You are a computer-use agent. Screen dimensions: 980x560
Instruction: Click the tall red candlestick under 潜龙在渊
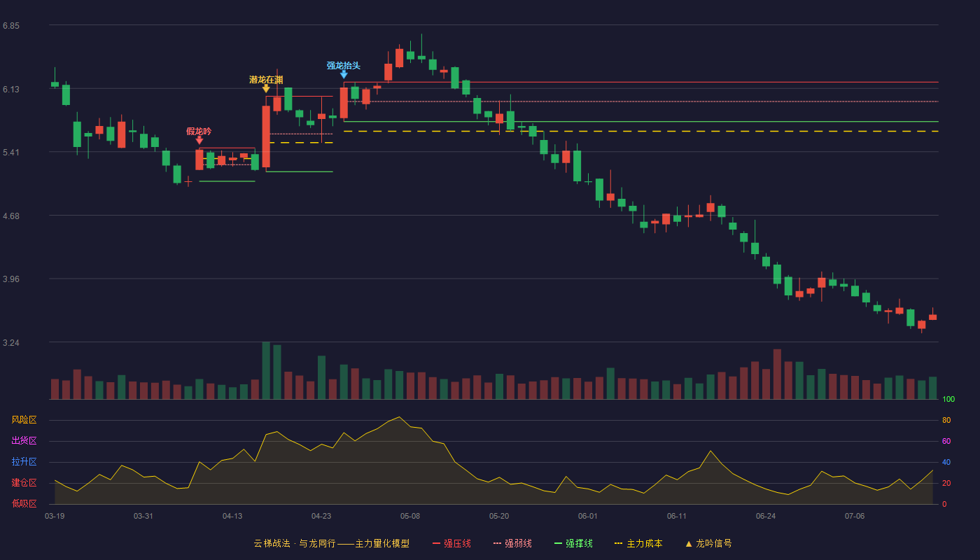coord(266,136)
